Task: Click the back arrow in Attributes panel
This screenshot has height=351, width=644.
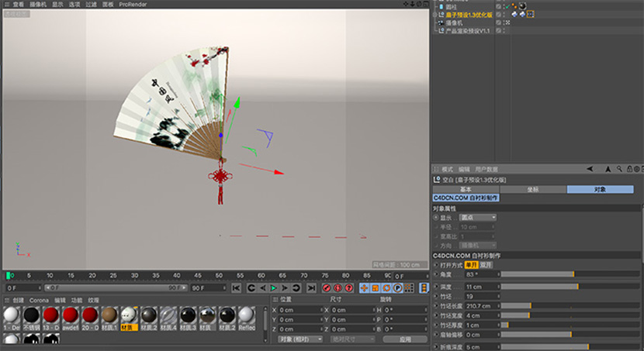Action: click(x=589, y=168)
